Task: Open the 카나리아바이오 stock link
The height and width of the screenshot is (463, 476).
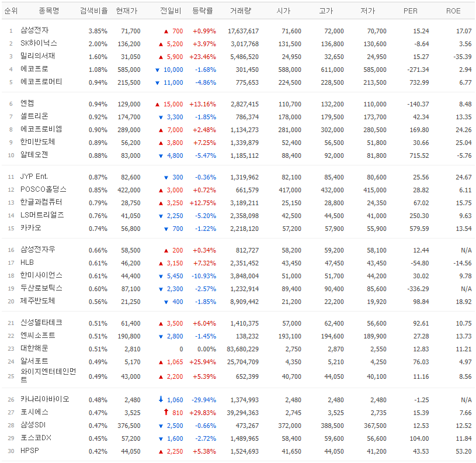Action: tap(44, 399)
